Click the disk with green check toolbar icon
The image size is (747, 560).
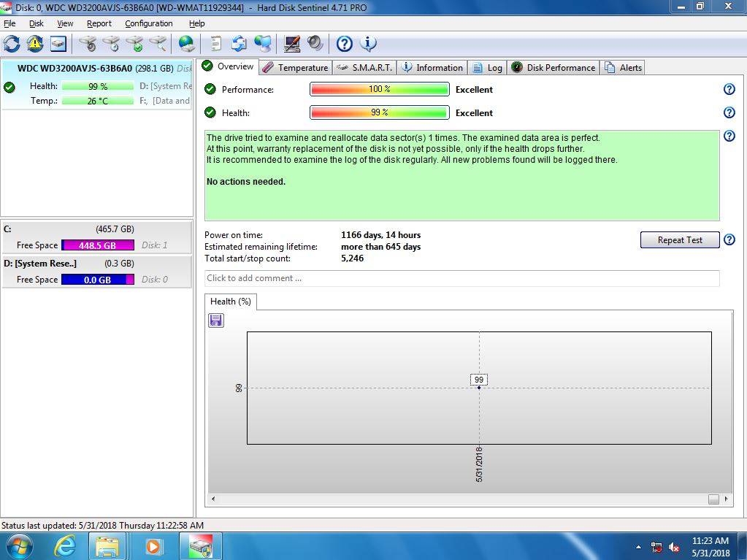[x=135, y=44]
